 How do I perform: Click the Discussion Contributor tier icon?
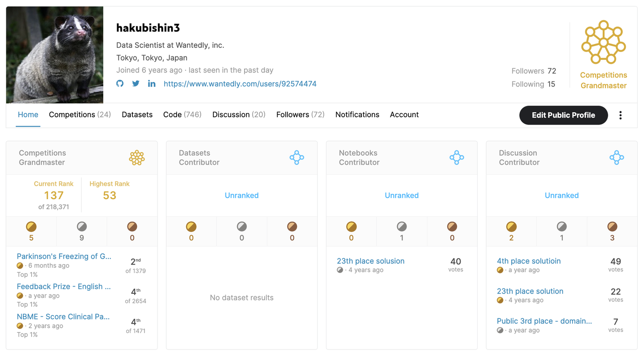pyautogui.click(x=616, y=158)
